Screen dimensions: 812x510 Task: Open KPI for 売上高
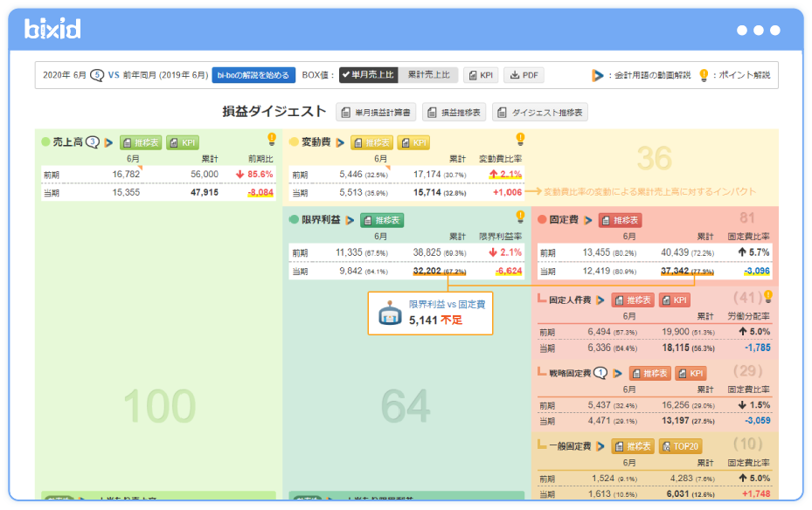[183, 142]
